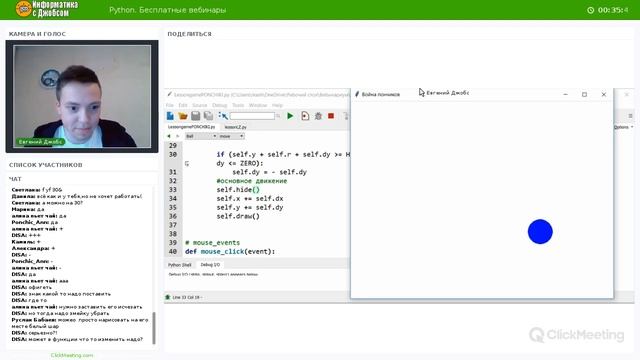The width and height of the screenshot is (640, 360).
Task: Click the '#основное движение' comment line
Action: click(x=252, y=181)
